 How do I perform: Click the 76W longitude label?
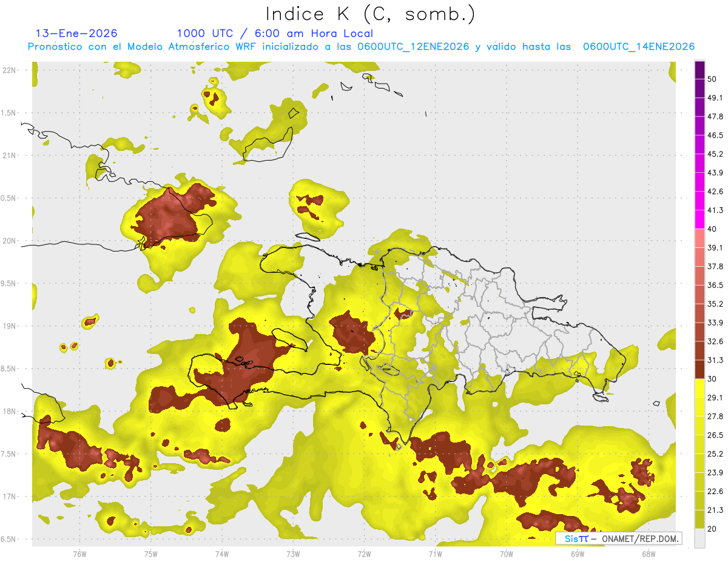(x=79, y=554)
